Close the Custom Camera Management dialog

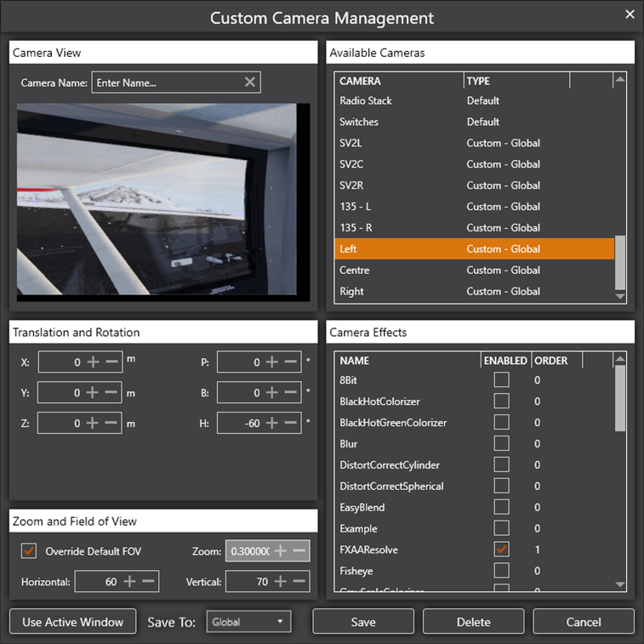coord(630,14)
